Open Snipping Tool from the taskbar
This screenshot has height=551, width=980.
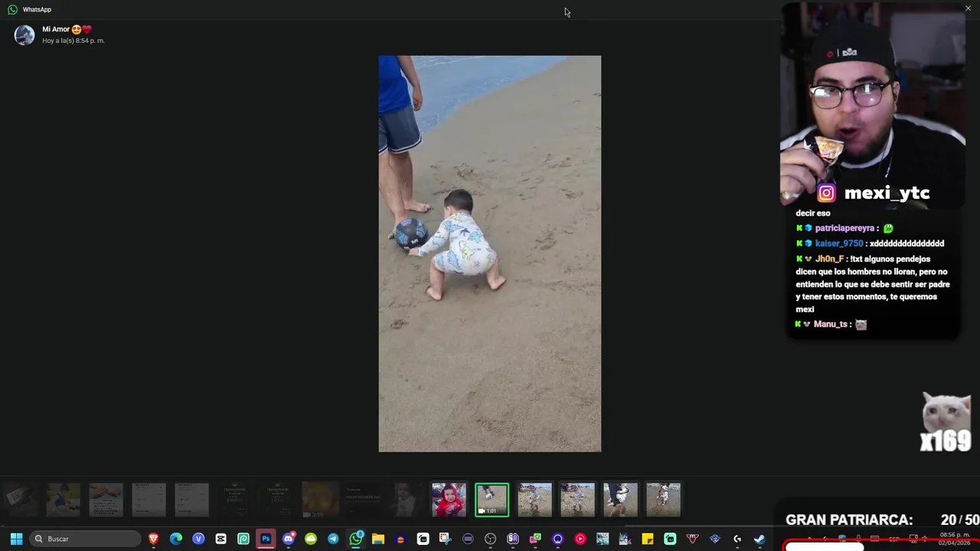click(x=446, y=539)
